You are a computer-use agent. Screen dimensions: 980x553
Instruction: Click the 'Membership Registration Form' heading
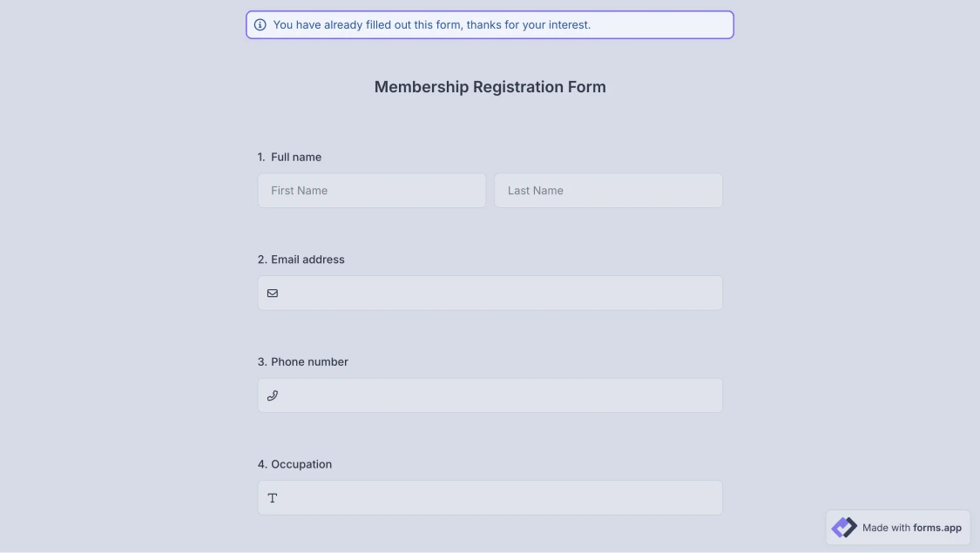490,87
